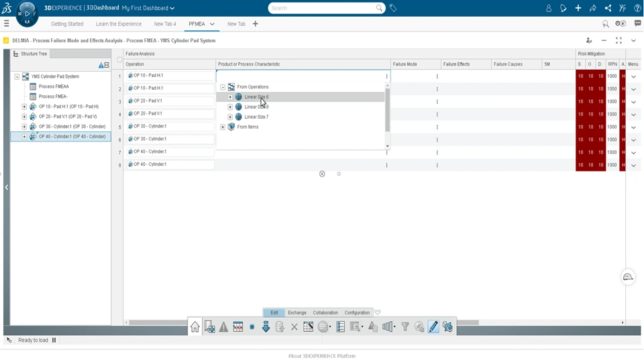Collapse the YMS Cylinder Pad System root node
The image size is (644, 362).
(x=17, y=76)
